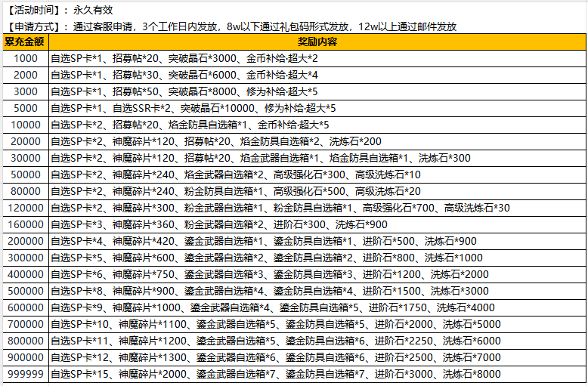Select the 120000 cell in 累充金额 column
The width and height of the screenshot is (588, 386).
25,208
